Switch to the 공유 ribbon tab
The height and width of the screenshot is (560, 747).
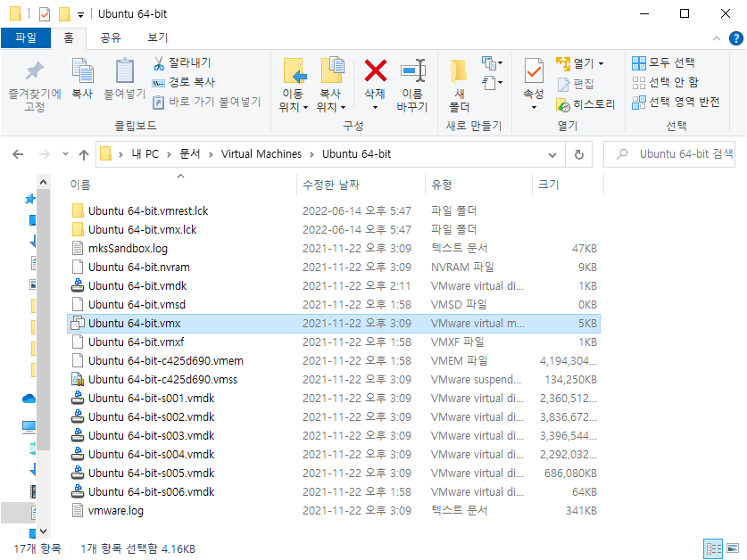111,37
